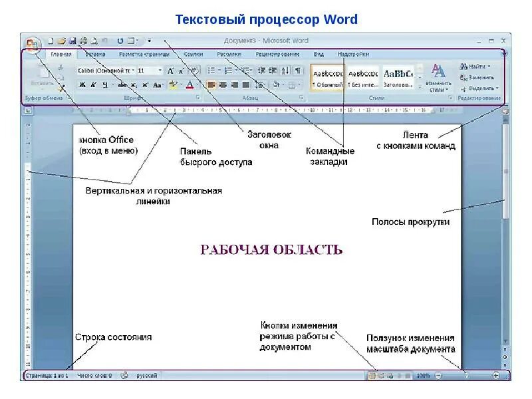The width and height of the screenshot is (532, 399).
Task: Open the font color dropdown arrow
Action: (197, 85)
